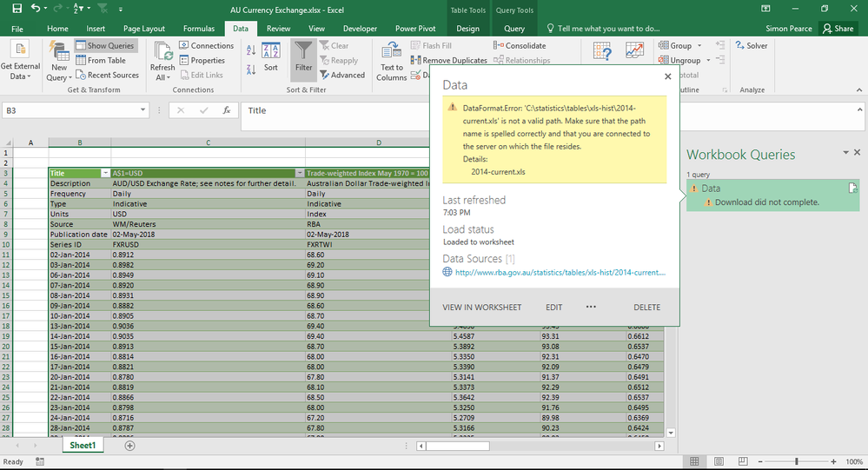Open connection Properties

point(202,60)
